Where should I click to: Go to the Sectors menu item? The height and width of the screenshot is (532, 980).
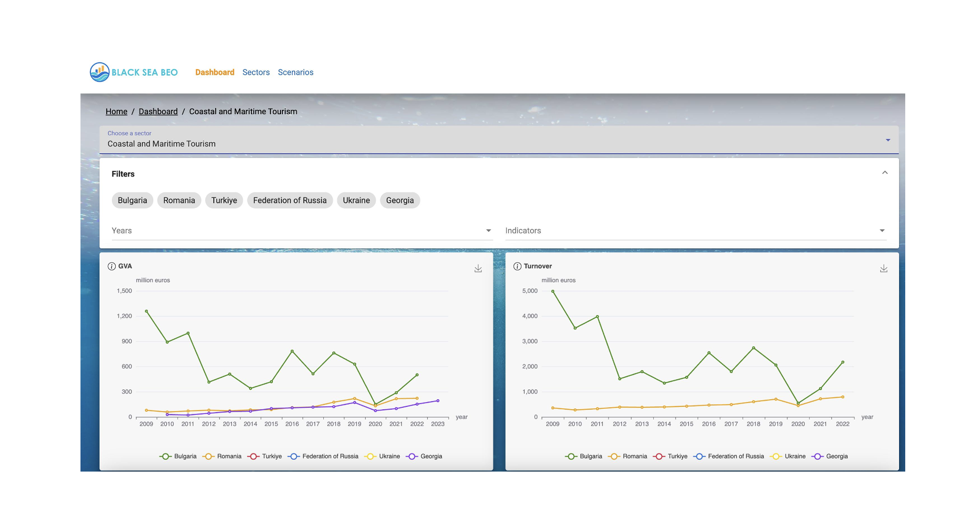pos(256,72)
